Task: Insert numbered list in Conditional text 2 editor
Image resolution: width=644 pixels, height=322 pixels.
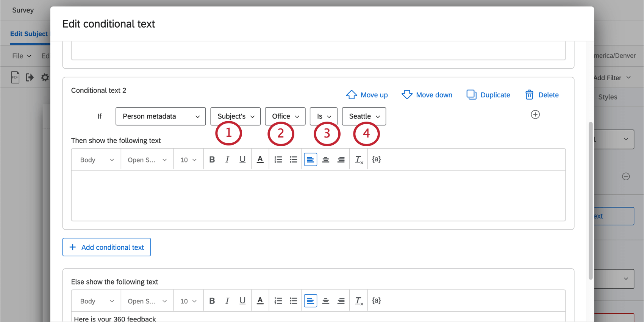Action: [x=278, y=159]
